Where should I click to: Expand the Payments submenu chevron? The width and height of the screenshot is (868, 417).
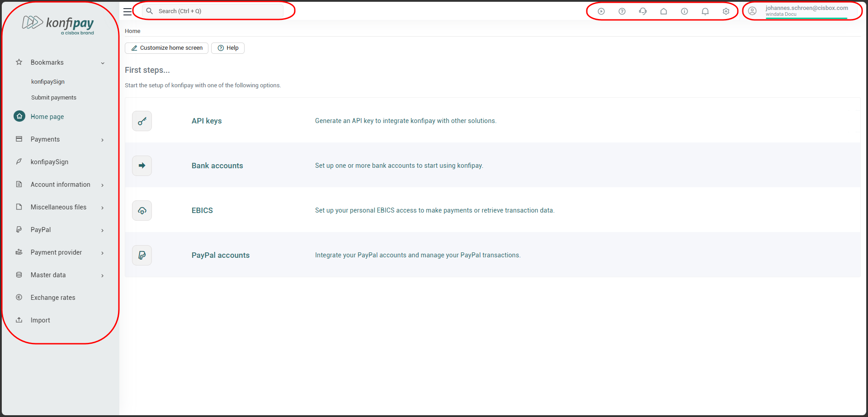point(103,140)
